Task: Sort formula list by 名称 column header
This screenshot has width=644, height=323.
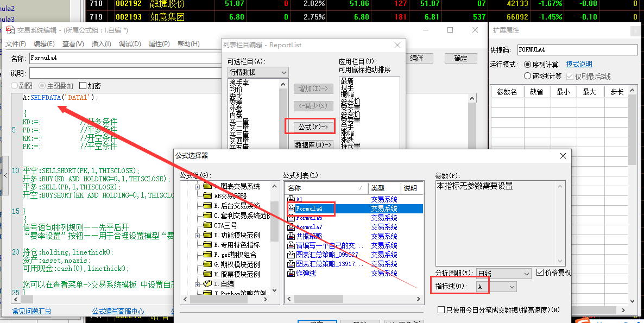Action: 326,188
